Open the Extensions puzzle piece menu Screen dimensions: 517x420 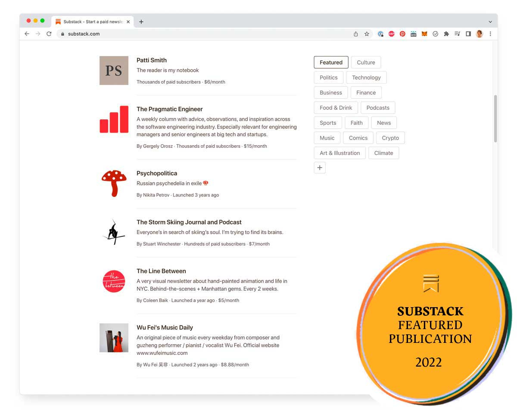click(x=446, y=34)
